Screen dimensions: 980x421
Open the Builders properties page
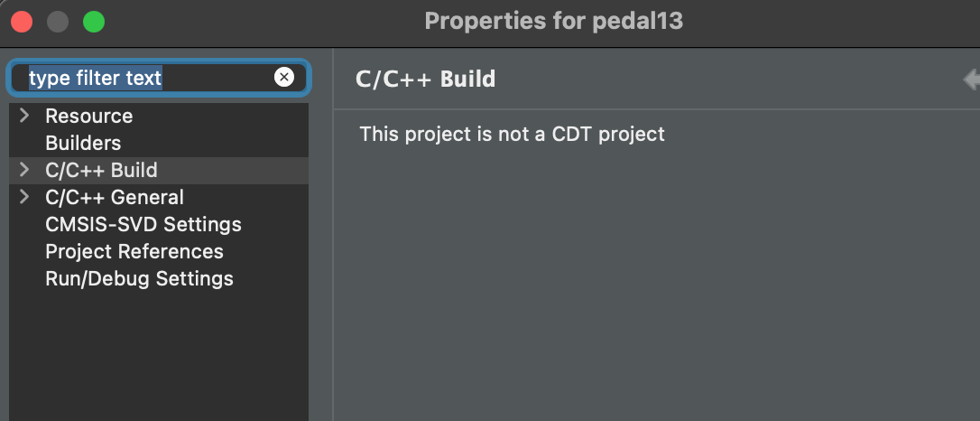pos(83,144)
